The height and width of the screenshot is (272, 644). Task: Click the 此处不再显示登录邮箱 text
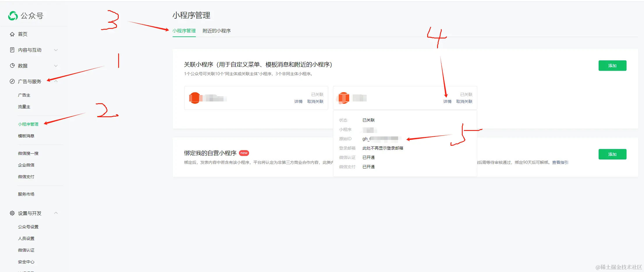[383, 148]
